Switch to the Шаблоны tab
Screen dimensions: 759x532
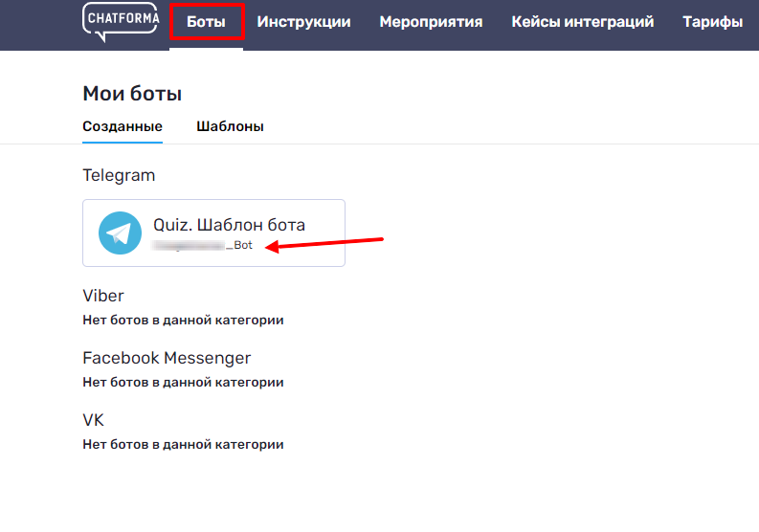click(x=230, y=126)
